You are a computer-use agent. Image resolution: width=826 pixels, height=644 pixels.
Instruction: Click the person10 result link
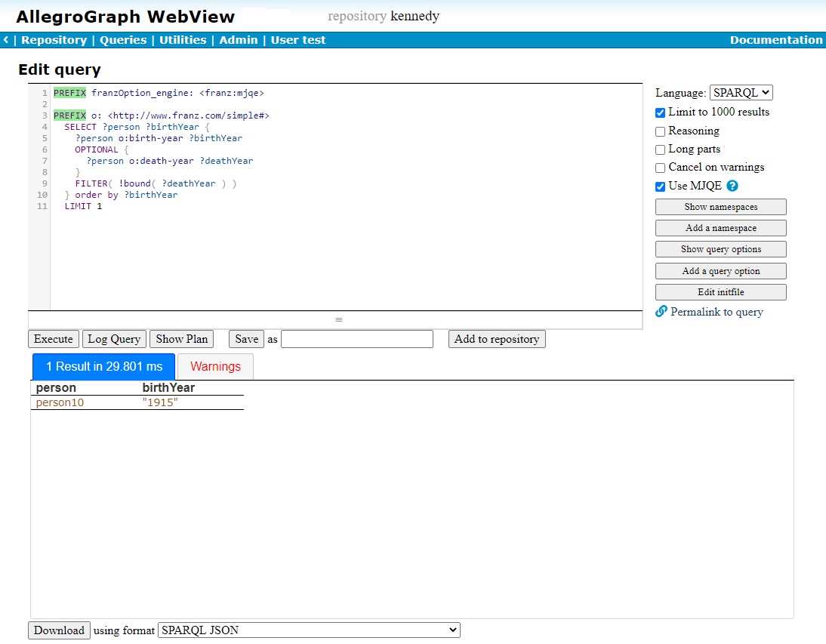[59, 402]
